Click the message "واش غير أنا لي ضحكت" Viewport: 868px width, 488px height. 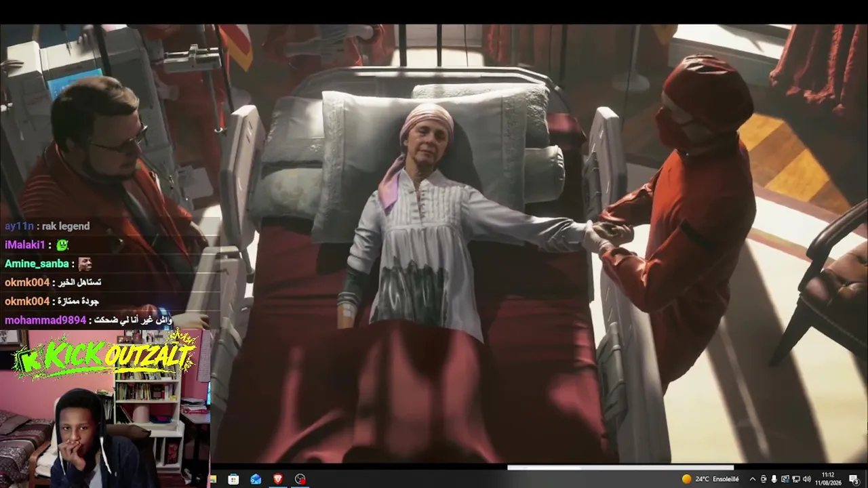(134, 320)
